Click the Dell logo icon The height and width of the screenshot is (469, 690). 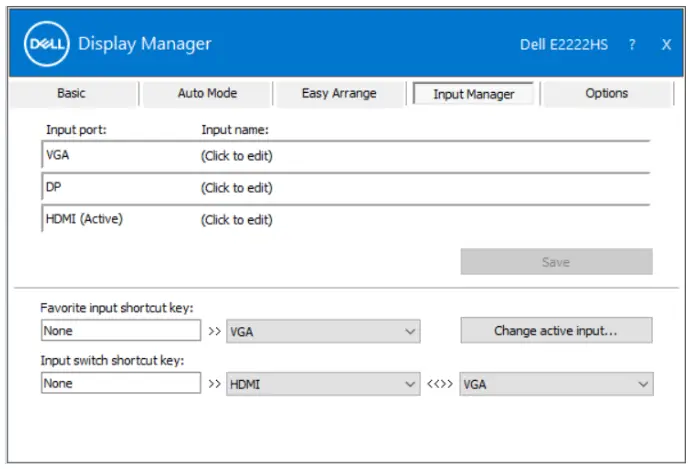click(46, 44)
